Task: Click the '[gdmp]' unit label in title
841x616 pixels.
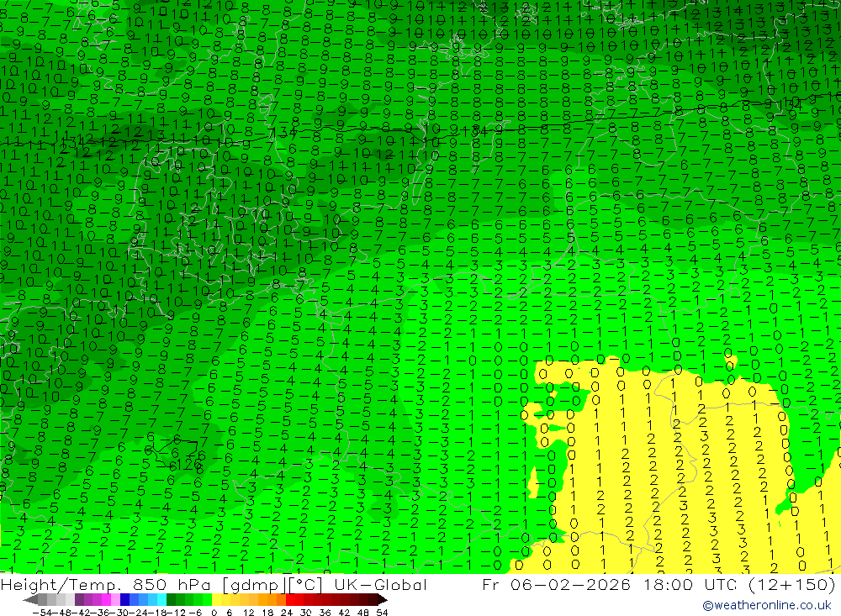Action: coord(256,584)
